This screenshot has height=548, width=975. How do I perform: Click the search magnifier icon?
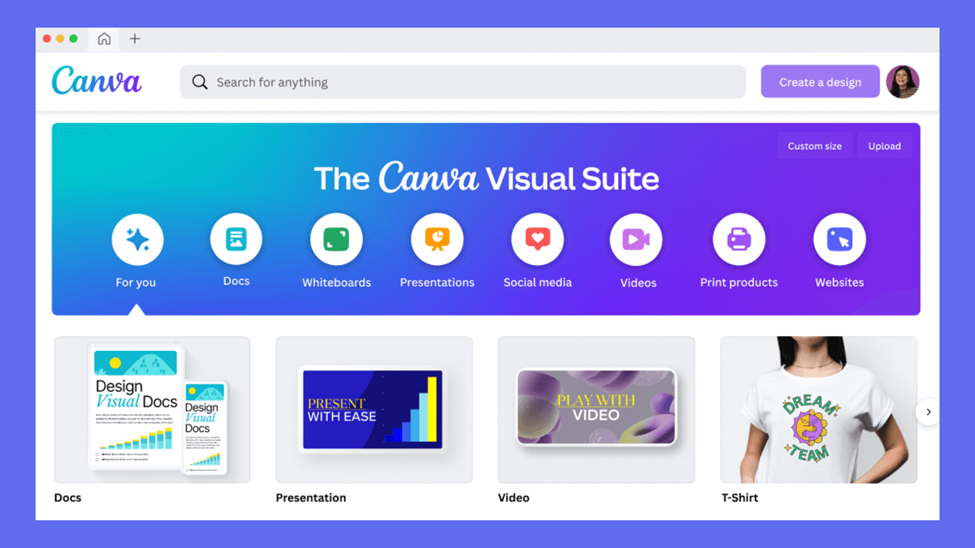(200, 82)
